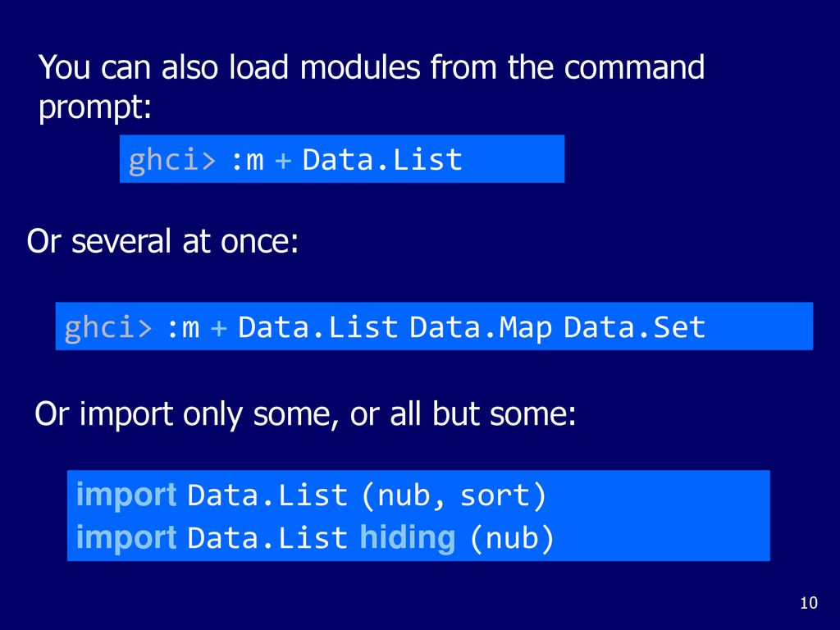Click the (nub) after hiding
Screen dimensions: 840x630
tap(512, 538)
